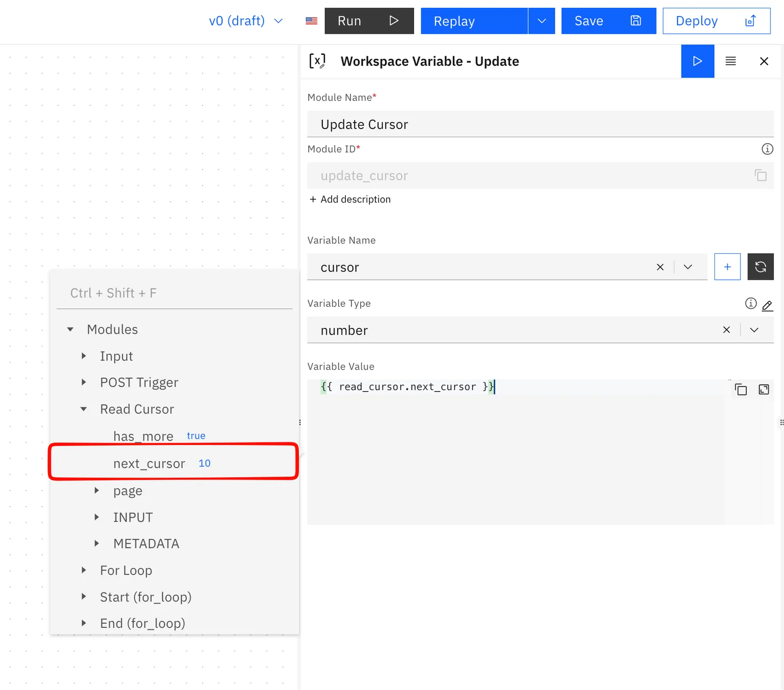Open the Replay options dropdown arrow
The image size is (784, 690).
[x=541, y=21]
